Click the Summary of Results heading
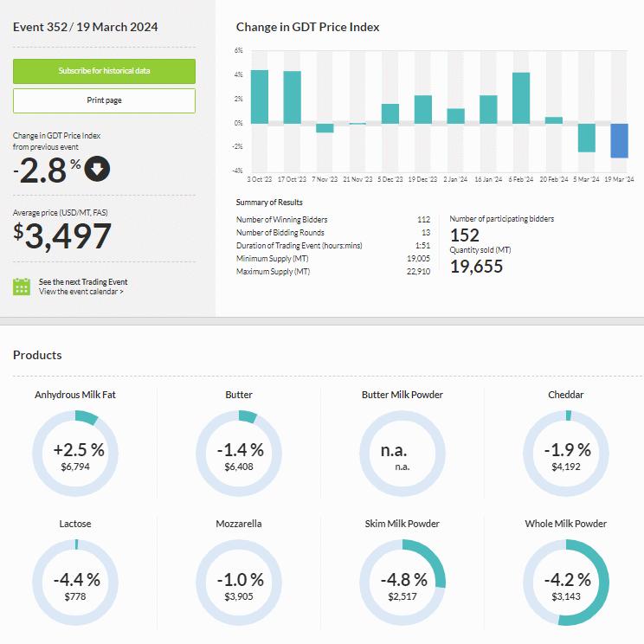The width and height of the screenshot is (644, 644). tap(269, 202)
